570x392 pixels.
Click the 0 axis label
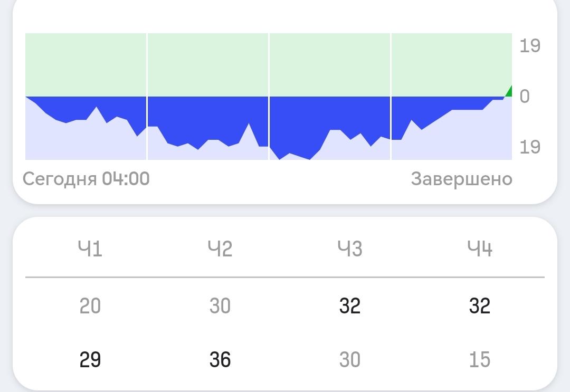[525, 97]
